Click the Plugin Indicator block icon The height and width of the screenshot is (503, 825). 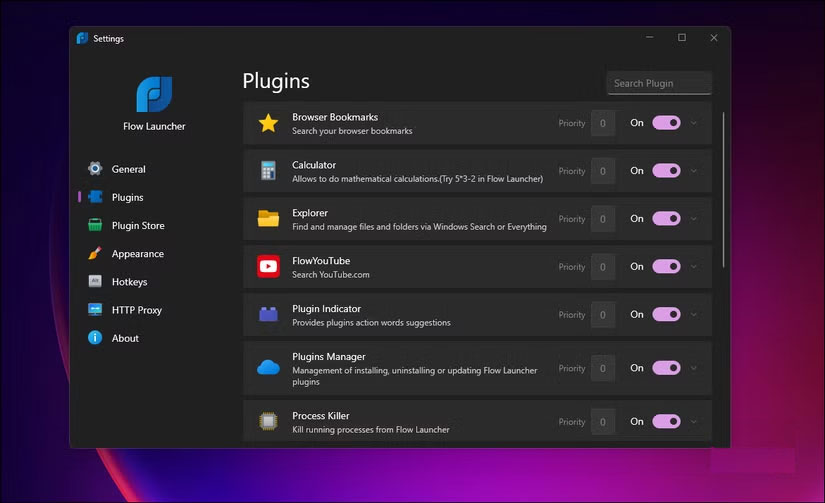[268, 314]
